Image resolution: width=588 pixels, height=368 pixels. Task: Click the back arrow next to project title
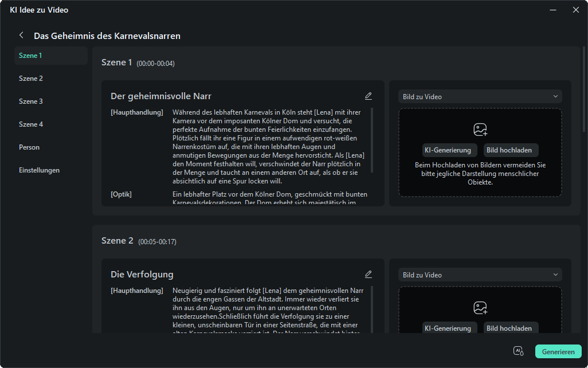coord(21,36)
